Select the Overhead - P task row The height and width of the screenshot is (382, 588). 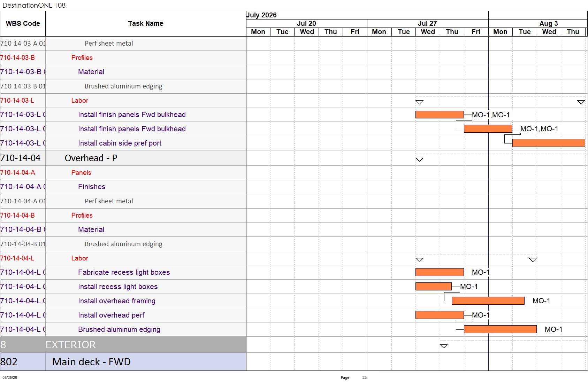[x=123, y=158]
